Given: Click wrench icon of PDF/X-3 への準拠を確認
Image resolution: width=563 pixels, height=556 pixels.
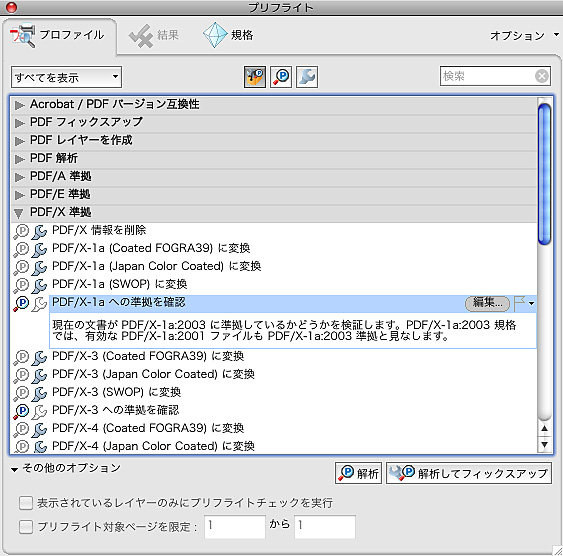Looking at the screenshot, I should pos(39,412).
